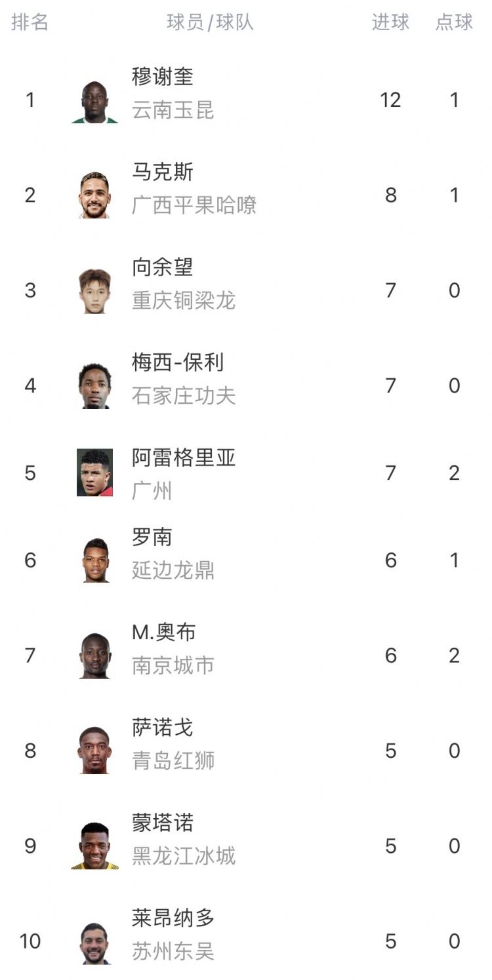The image size is (492, 980).
Task: Open the avatar photo beside M.奥布
Action: pyautogui.click(x=94, y=656)
